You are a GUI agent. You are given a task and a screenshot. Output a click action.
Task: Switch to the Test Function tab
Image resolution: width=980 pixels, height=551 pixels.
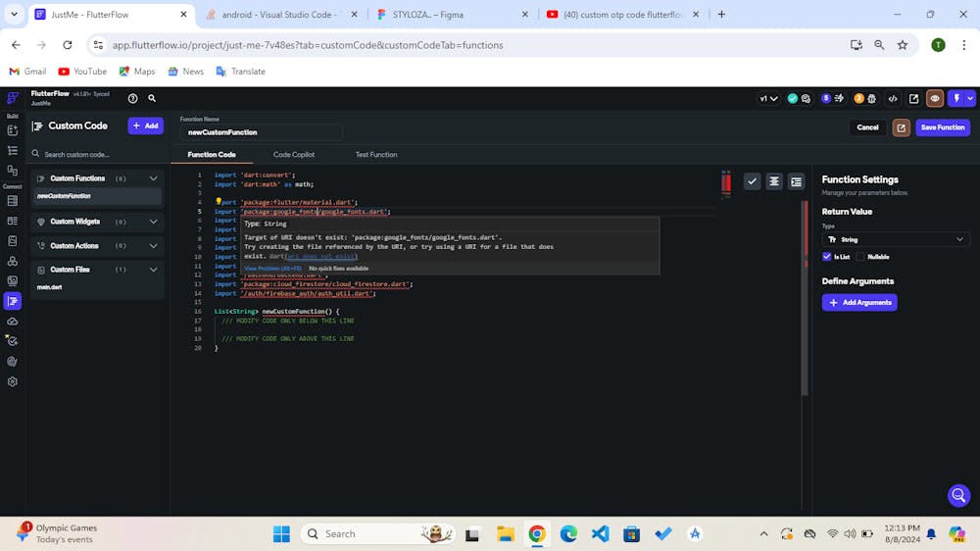376,155
